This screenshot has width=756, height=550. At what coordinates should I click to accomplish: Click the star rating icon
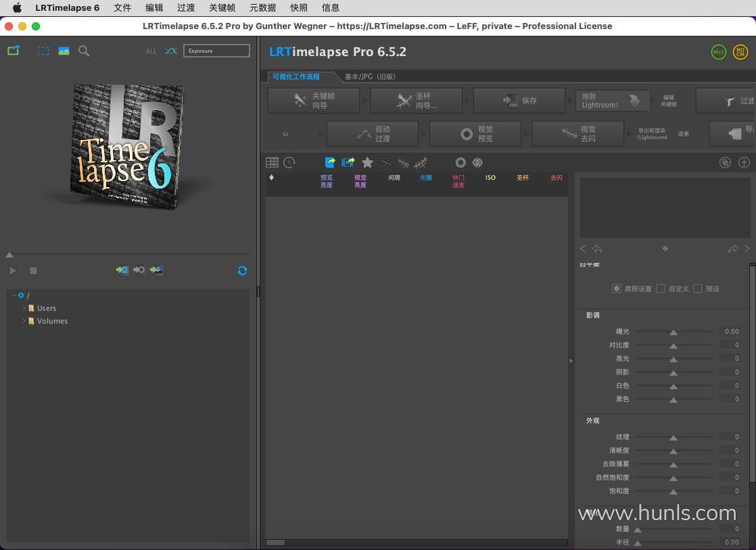[x=367, y=162]
